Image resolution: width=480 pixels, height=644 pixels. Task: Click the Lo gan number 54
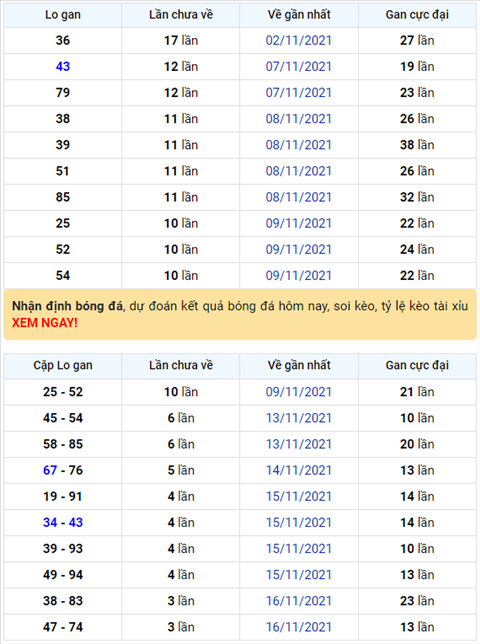(x=63, y=275)
